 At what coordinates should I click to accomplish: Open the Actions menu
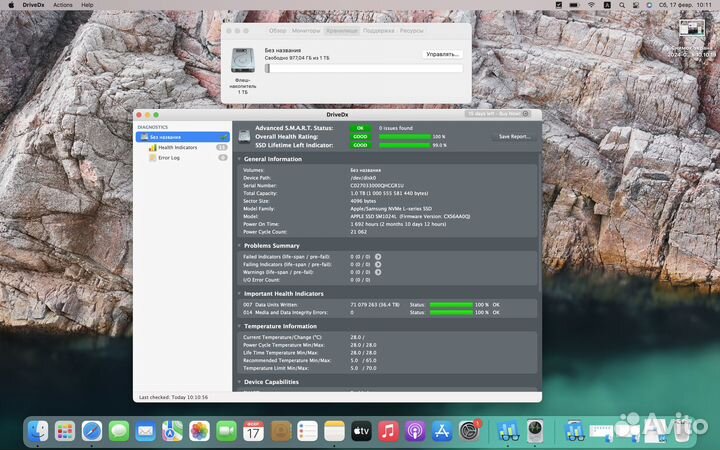[63, 5]
